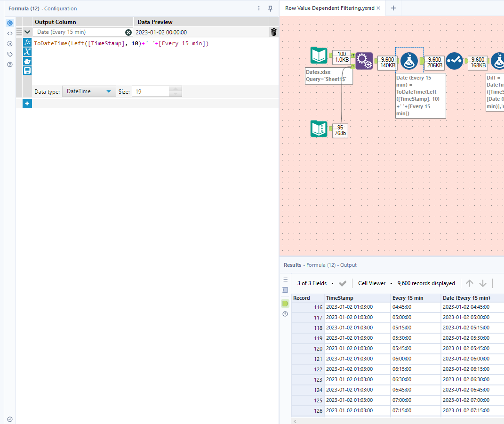Click the save expression disk icon
Screen dimensions: 504x424
(27, 71)
